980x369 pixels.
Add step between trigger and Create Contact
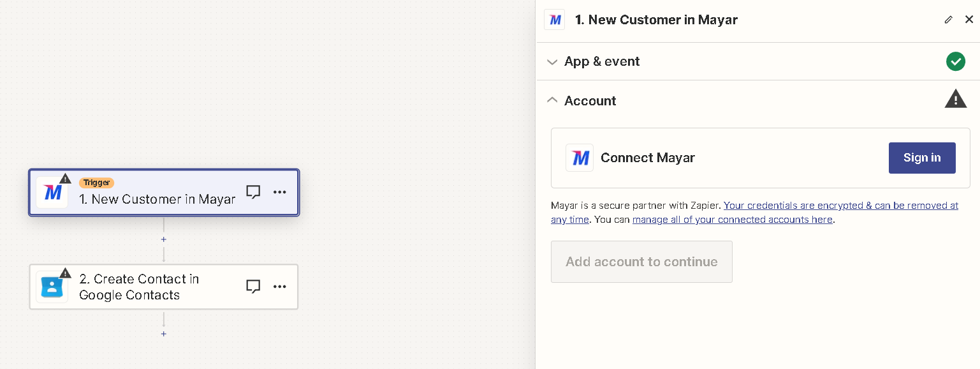[x=164, y=239]
